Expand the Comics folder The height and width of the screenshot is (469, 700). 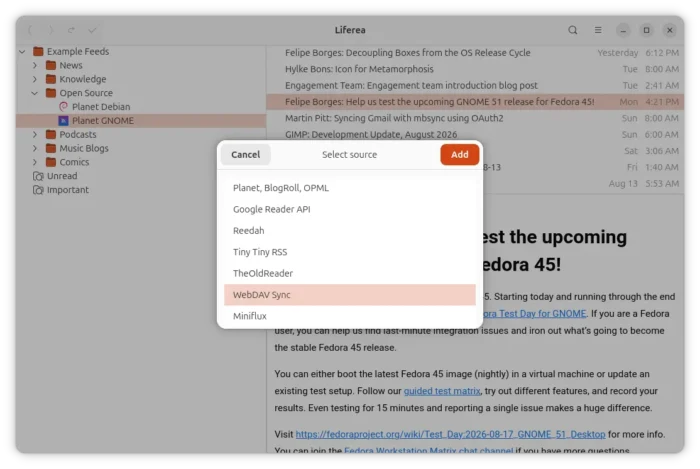[35, 162]
